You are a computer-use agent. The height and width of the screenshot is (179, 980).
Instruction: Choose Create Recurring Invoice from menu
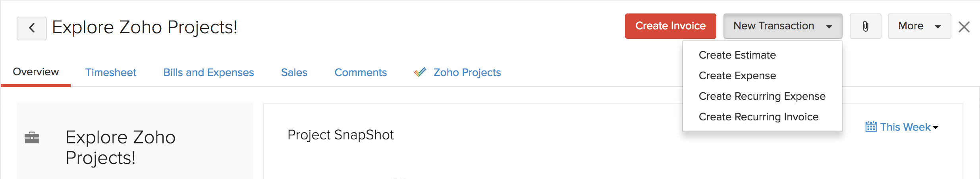[x=758, y=117]
